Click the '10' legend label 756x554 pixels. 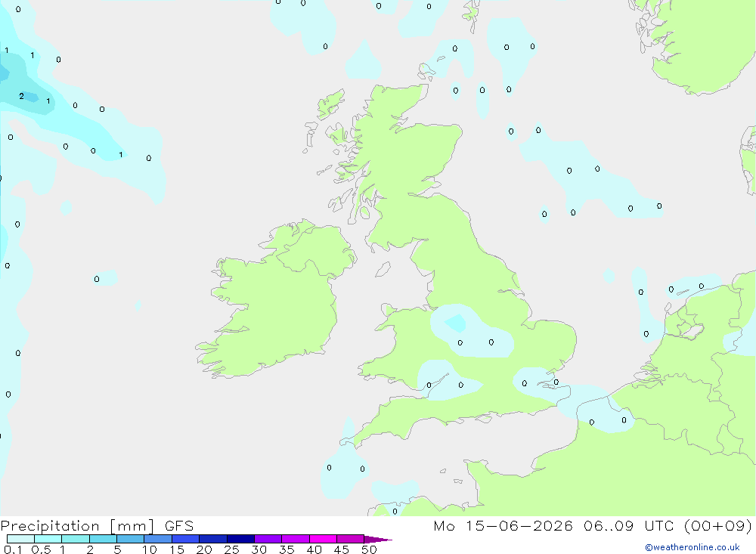(150, 549)
